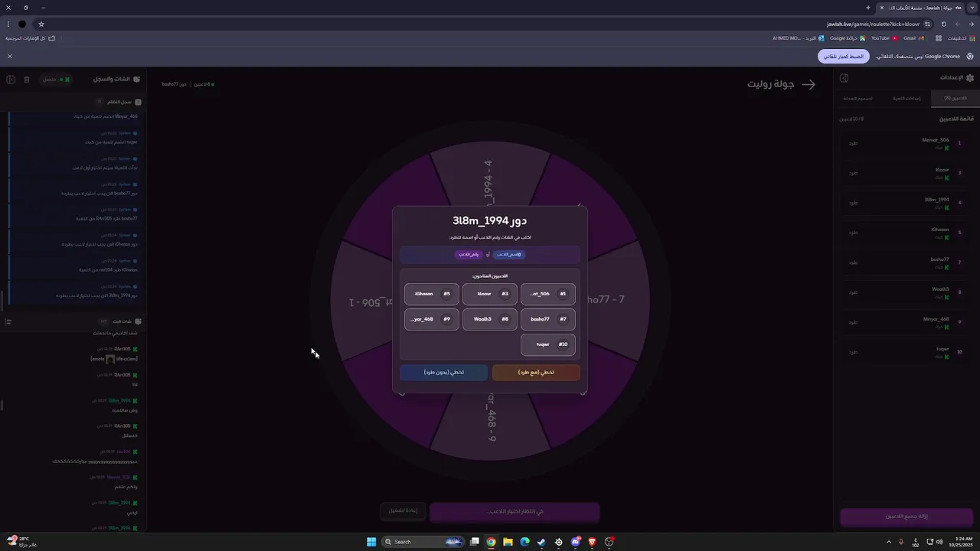Click the chat bubble icon beside الشات والسجل

137,80
